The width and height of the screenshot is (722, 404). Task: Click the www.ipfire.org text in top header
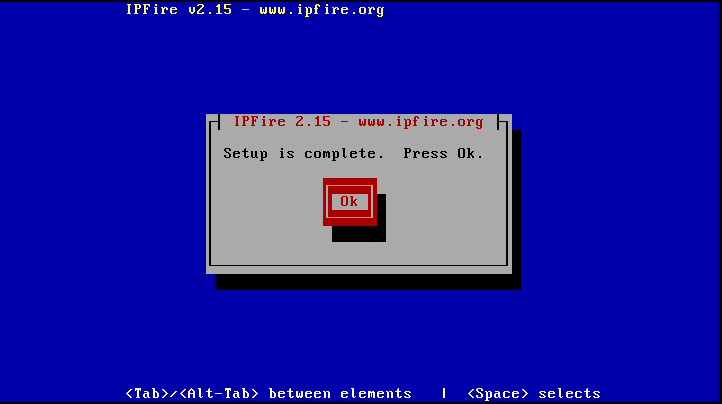322,10
